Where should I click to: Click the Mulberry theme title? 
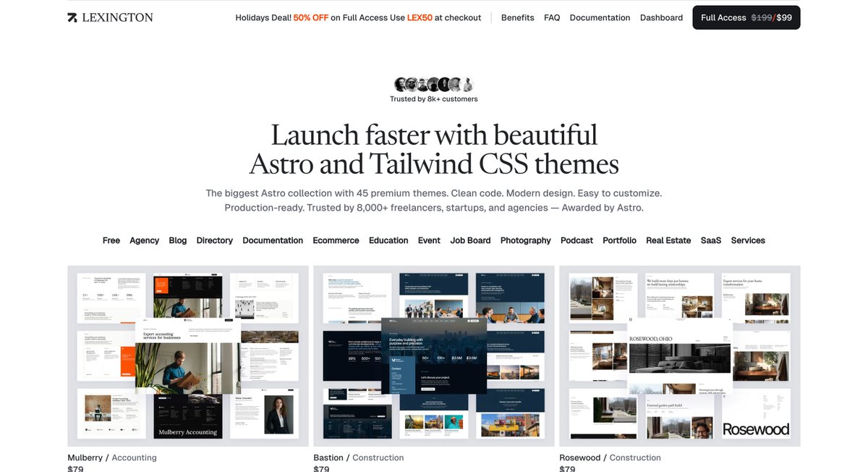(85, 458)
